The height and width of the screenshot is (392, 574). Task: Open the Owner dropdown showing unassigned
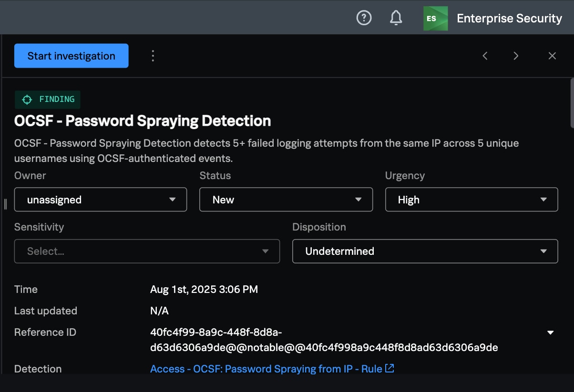101,200
